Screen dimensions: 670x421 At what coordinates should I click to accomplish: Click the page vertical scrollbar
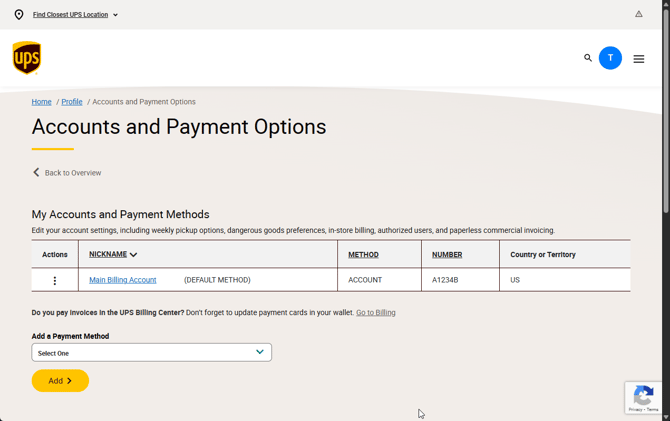665,111
